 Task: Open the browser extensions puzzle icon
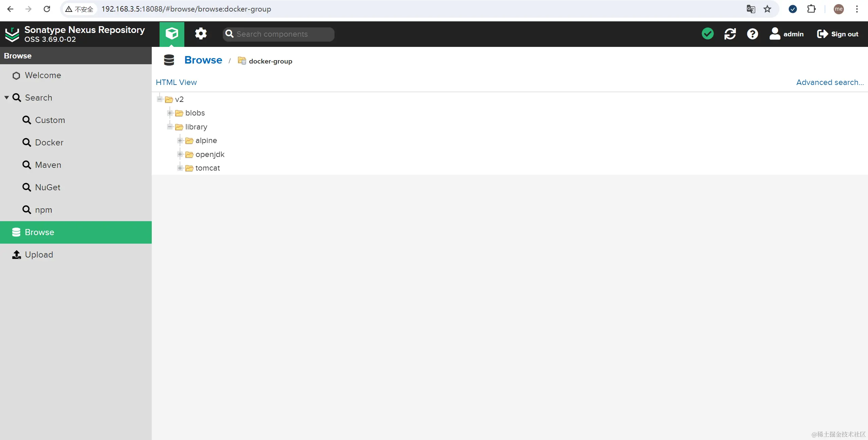coord(811,9)
